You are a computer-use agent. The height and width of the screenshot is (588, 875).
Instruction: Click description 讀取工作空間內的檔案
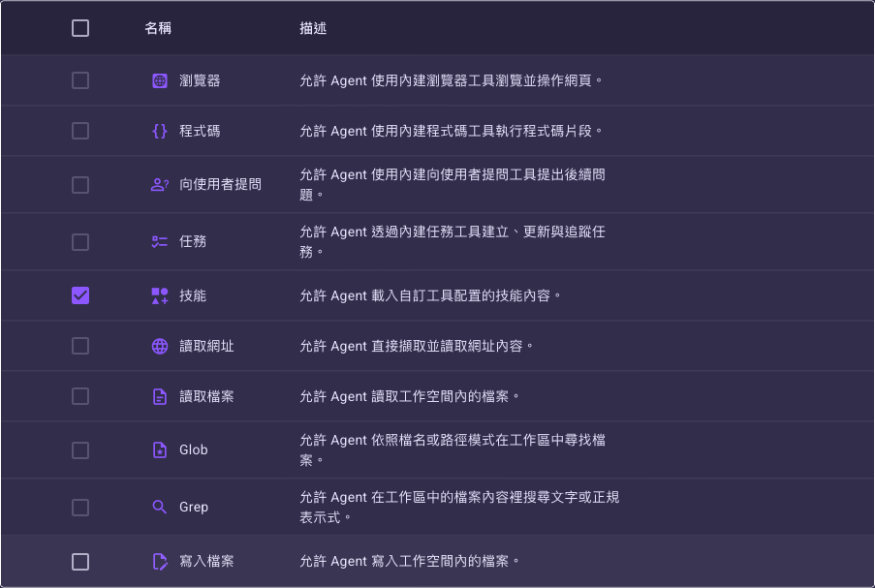[410, 396]
